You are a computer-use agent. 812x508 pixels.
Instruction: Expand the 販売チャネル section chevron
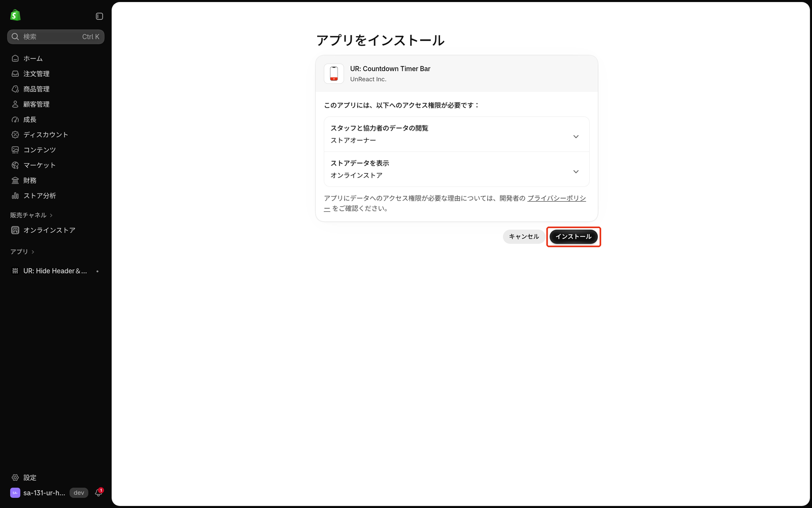point(51,215)
